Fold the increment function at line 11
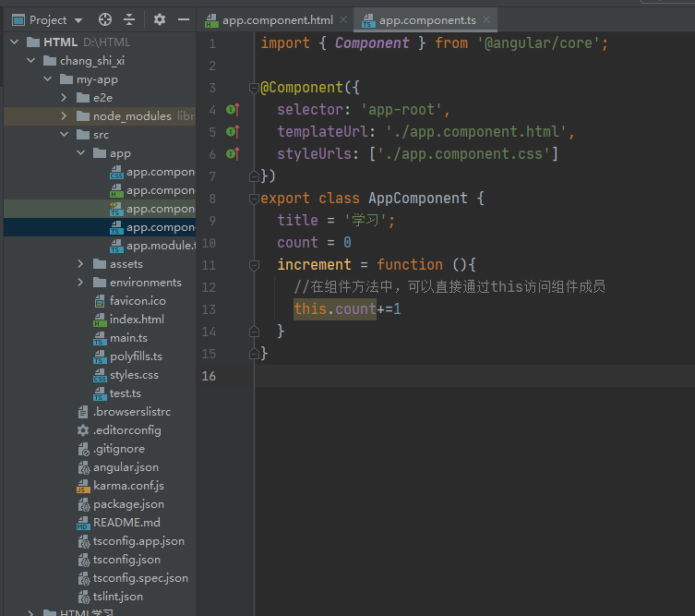The image size is (695, 616). point(254,265)
